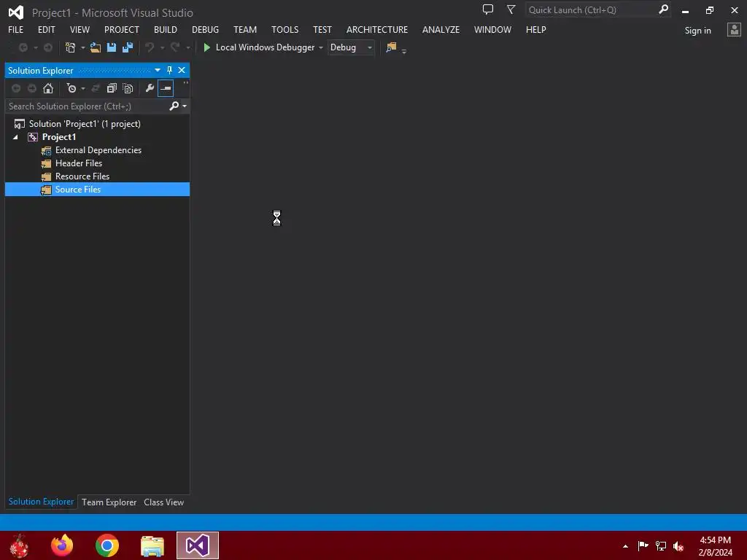Click the Solution Explorer search magnifier
Viewport: 747px width, 560px height.
[x=174, y=106]
